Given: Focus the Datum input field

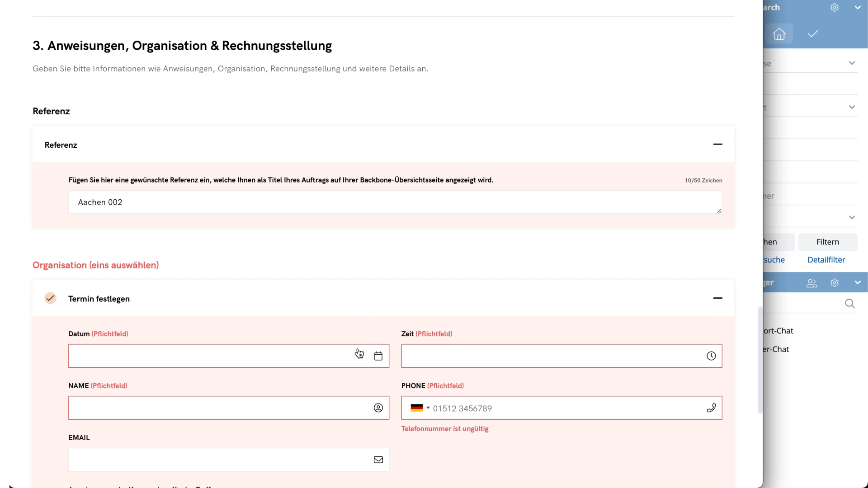Looking at the screenshot, I should pyautogui.click(x=208, y=356).
